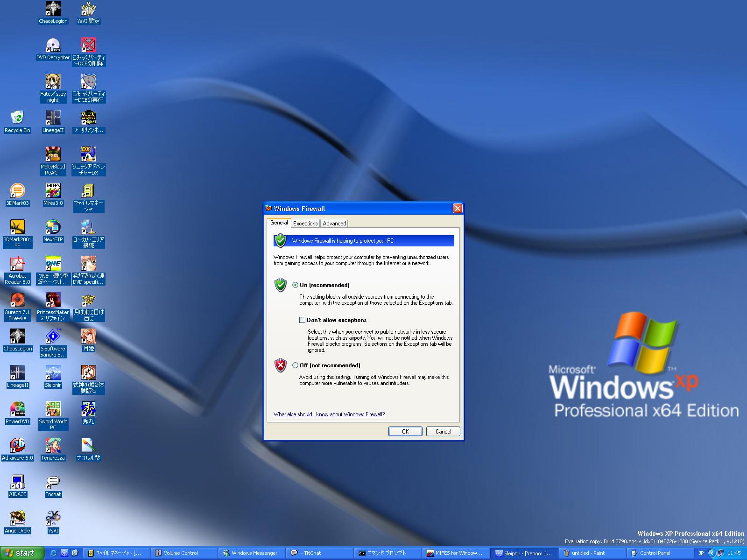Click OK in the Windows Firewall dialog
The image size is (747, 560).
pyautogui.click(x=405, y=432)
